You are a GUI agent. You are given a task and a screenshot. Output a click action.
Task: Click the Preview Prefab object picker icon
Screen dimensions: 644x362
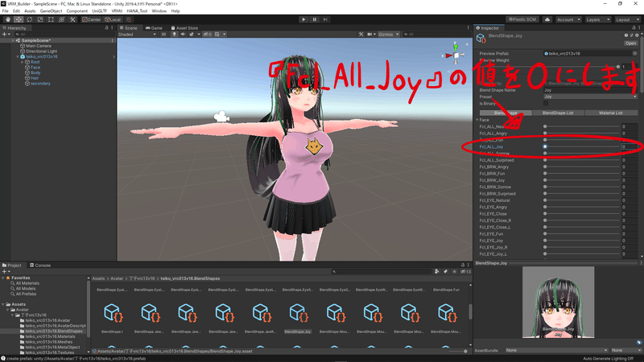[x=634, y=53]
